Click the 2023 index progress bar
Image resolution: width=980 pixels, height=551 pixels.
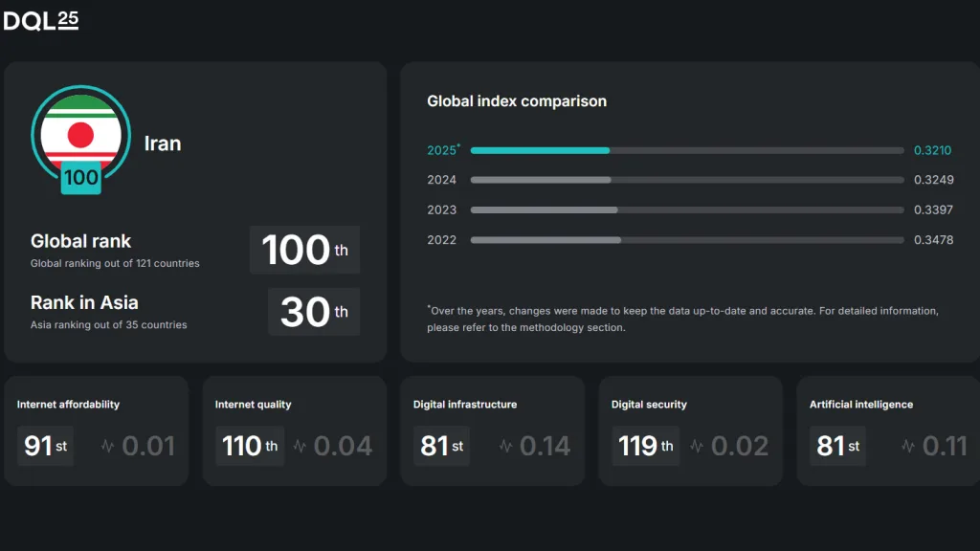(686, 209)
